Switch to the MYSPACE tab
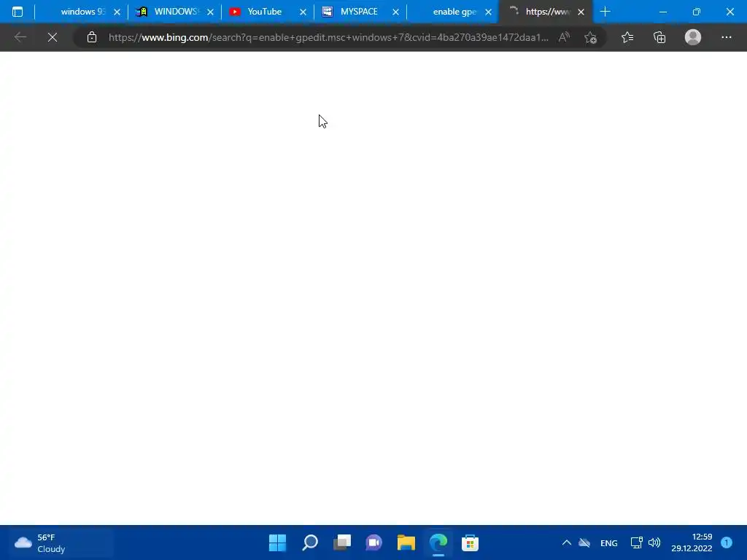 [359, 12]
